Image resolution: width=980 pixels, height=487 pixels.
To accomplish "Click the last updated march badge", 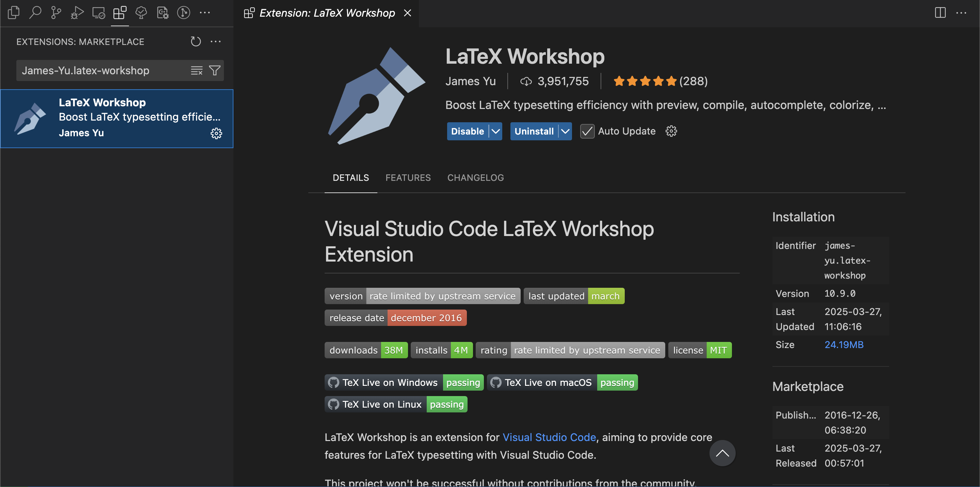I will (574, 296).
